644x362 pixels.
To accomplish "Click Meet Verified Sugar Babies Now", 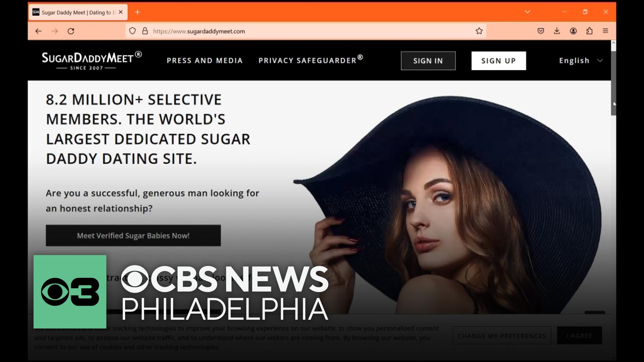I will (133, 236).
